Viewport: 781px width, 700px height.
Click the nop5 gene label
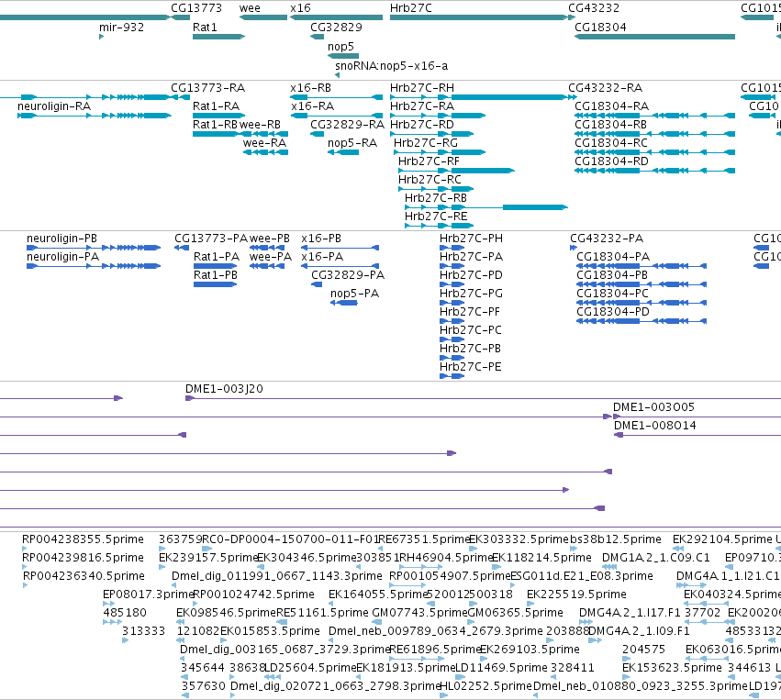340,46
